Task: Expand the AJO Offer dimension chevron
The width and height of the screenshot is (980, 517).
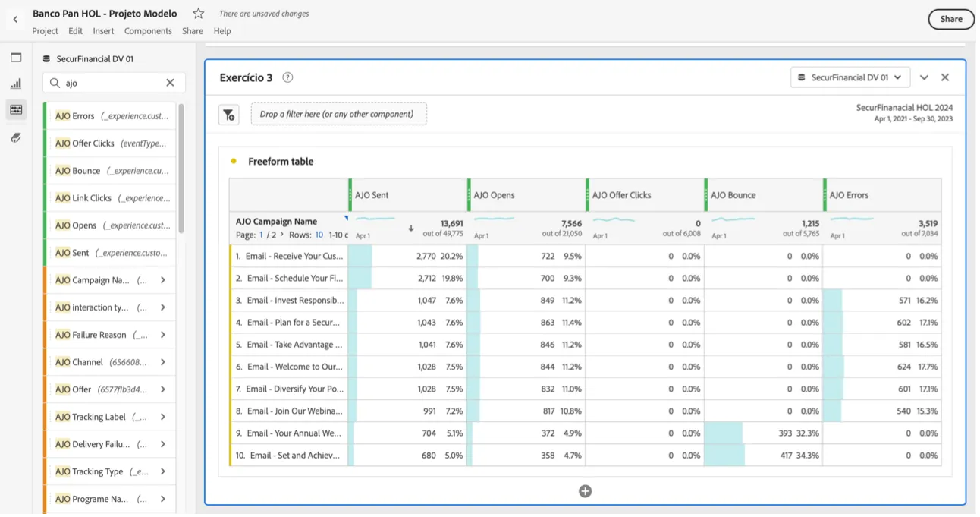Action: [x=163, y=389]
